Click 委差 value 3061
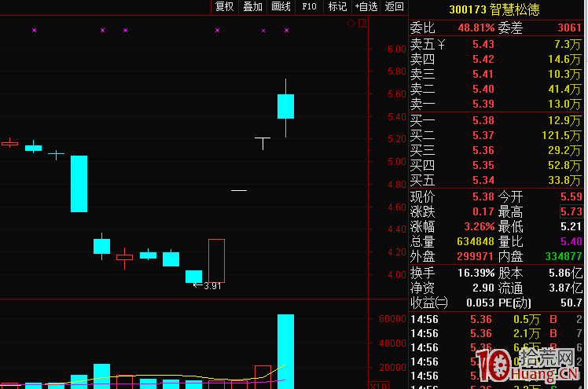Screen dimensions: 588x389 [569, 28]
